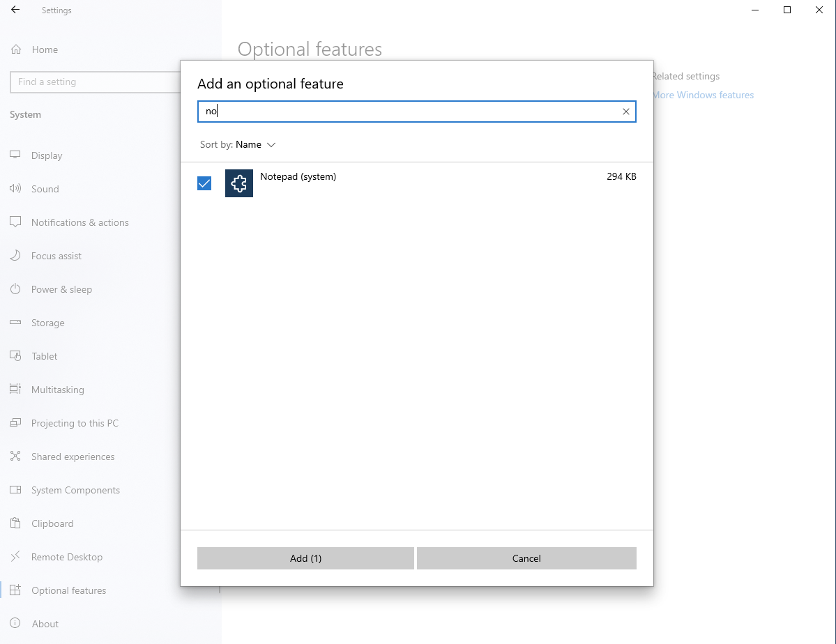Cancel the Add an optional feature dialog
836x644 pixels.
pos(526,558)
